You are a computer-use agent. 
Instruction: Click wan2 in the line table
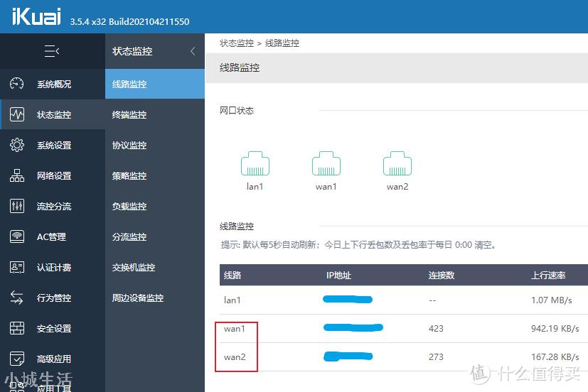pyautogui.click(x=235, y=357)
